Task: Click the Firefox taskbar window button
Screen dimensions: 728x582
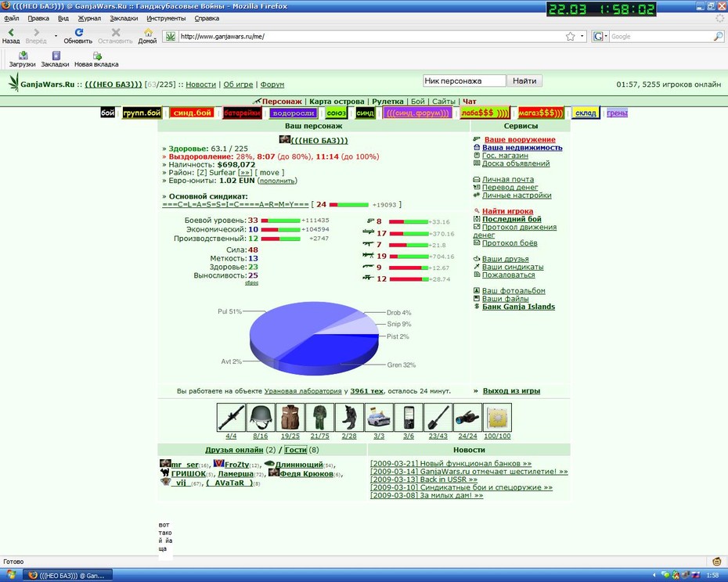Action: tap(67, 576)
